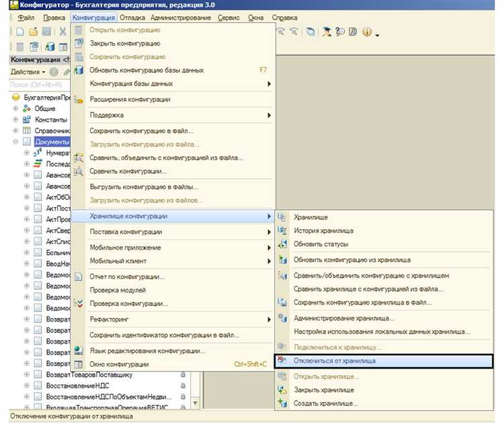The width and height of the screenshot is (504, 423).
Task: Click the tree scrollbar down arrow
Action: pyautogui.click(x=196, y=403)
